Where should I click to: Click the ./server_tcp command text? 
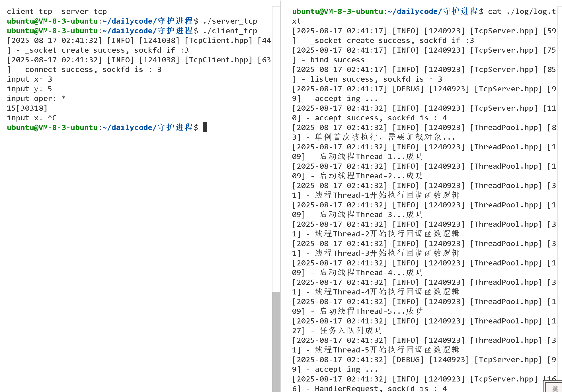click(230, 21)
